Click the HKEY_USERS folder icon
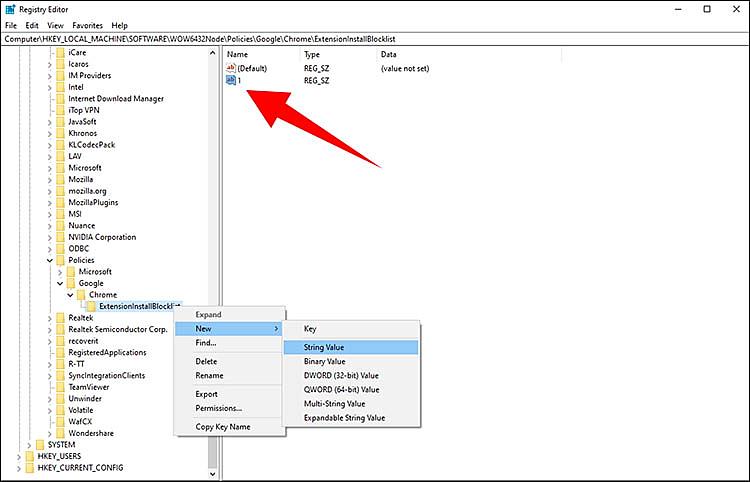 tap(30, 456)
